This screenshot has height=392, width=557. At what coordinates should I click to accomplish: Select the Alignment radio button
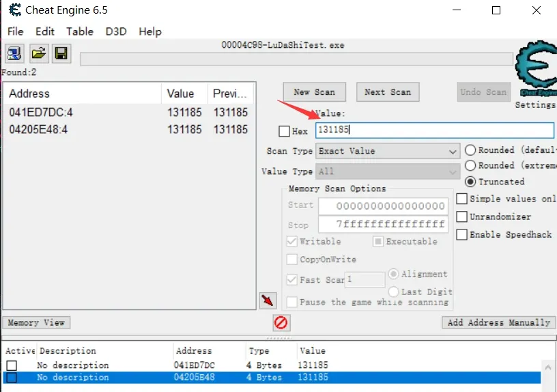[x=393, y=274]
